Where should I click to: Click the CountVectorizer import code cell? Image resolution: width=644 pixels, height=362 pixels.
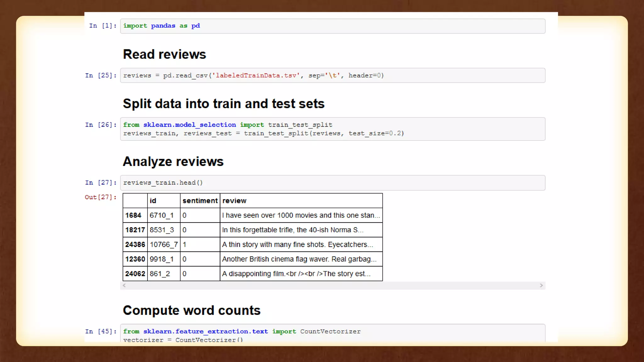click(x=332, y=333)
